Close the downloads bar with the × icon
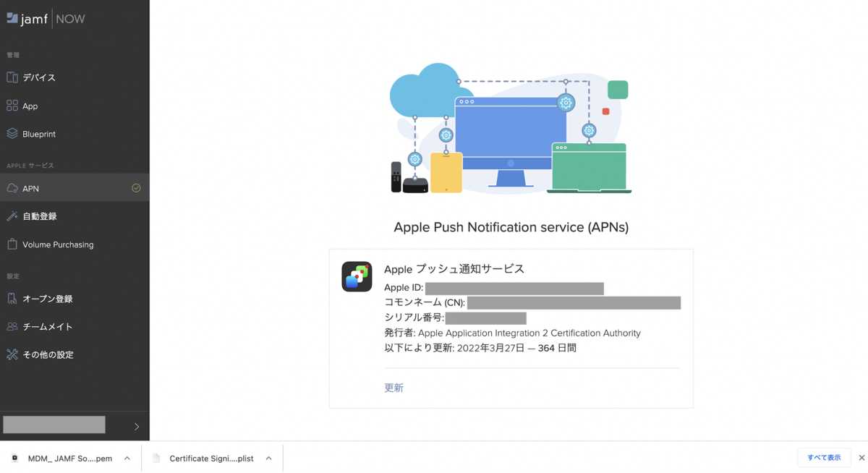The width and height of the screenshot is (868, 473). coord(860,457)
